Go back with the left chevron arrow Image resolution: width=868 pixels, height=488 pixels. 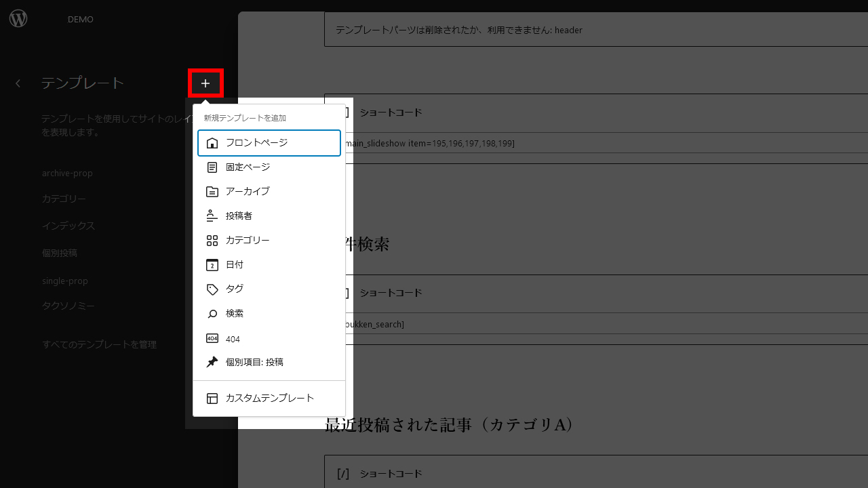point(18,83)
